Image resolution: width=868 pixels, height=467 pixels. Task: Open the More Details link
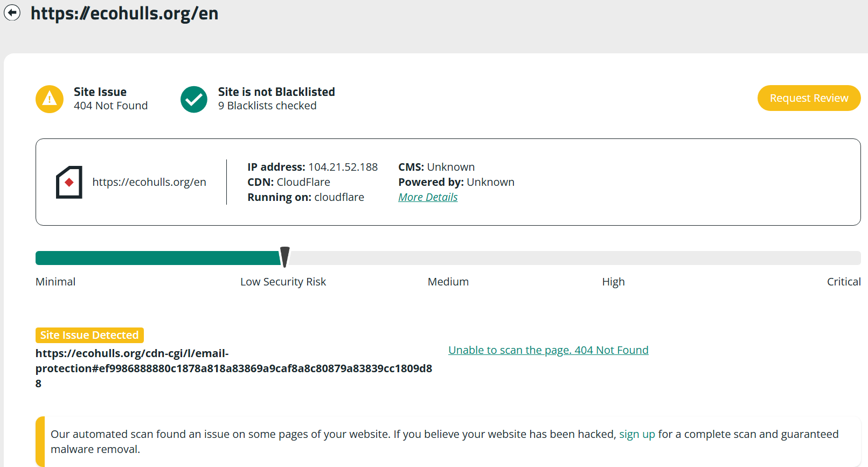click(428, 197)
